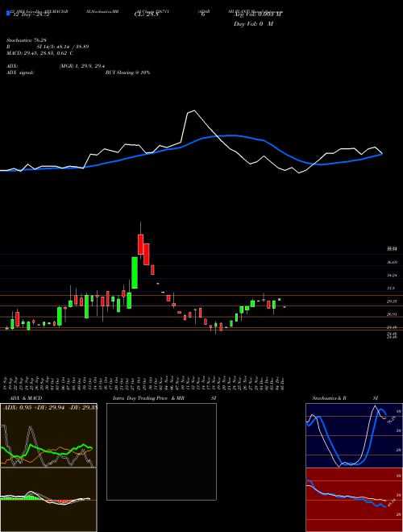Click the 'BUY Slowing @ 10%' signal text

[x=127, y=73]
